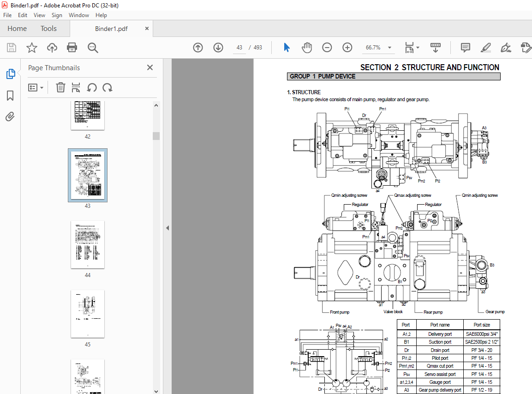Switch to the Tools tab
Screen dimensions: 532x394
click(x=48, y=29)
